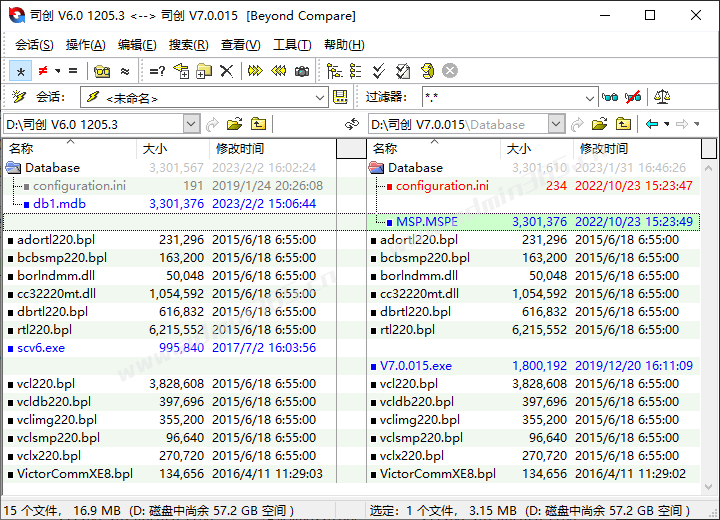Click the select files checkbox icon

coord(403,71)
